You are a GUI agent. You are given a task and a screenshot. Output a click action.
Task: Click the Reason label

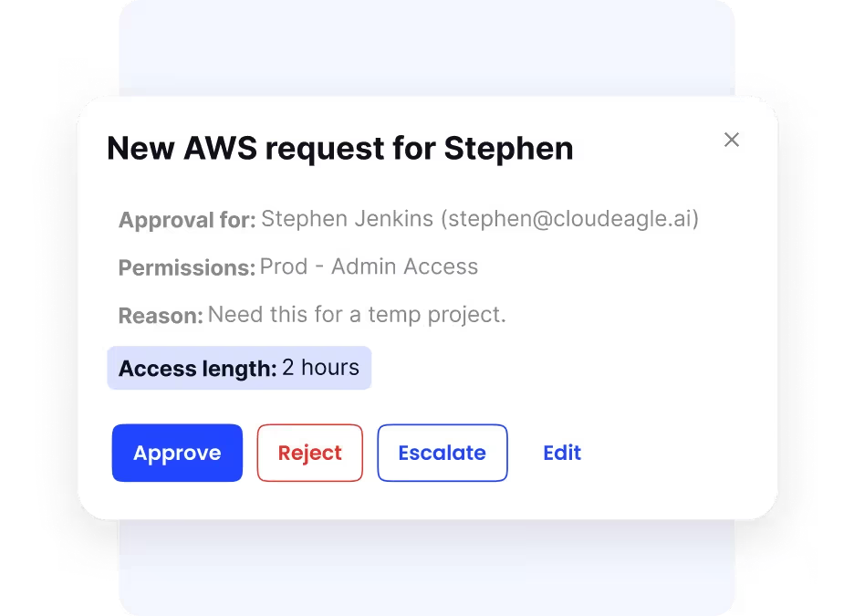[161, 316]
